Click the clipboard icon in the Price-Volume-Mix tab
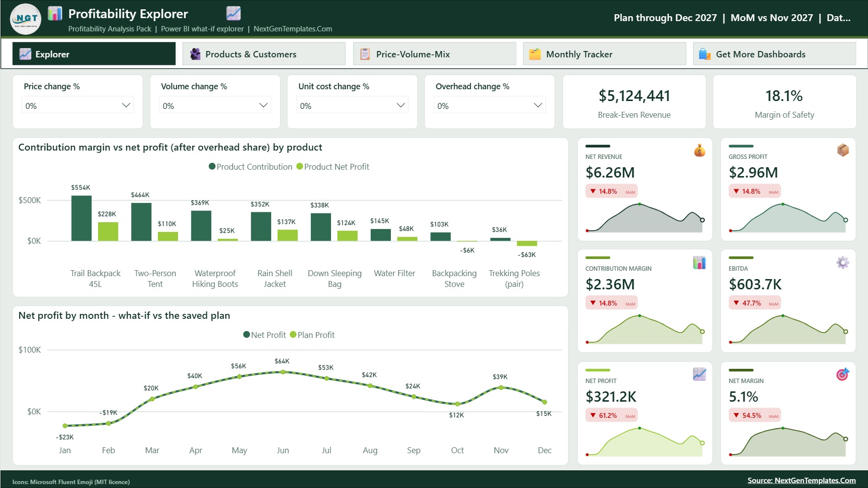The height and width of the screenshot is (488, 868). click(x=365, y=54)
